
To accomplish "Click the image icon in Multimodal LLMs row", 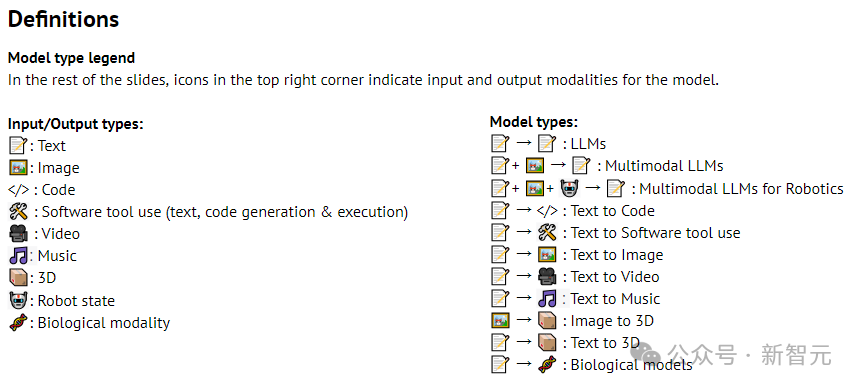I will (x=535, y=166).
